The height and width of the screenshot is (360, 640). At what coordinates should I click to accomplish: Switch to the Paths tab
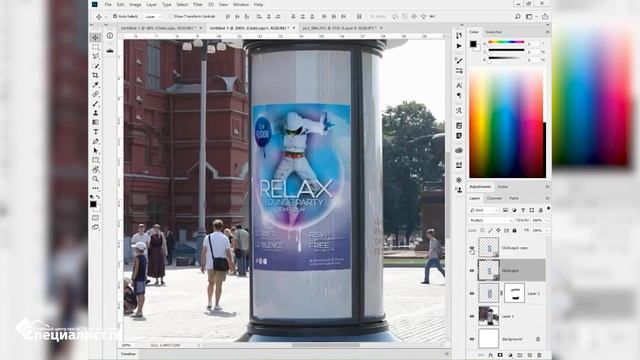click(514, 198)
